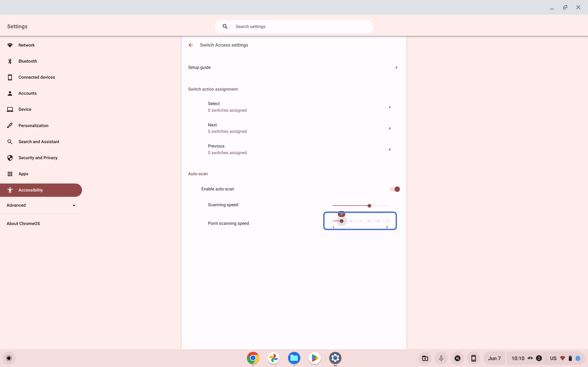Click the Security and Privacy shield icon

point(10,158)
